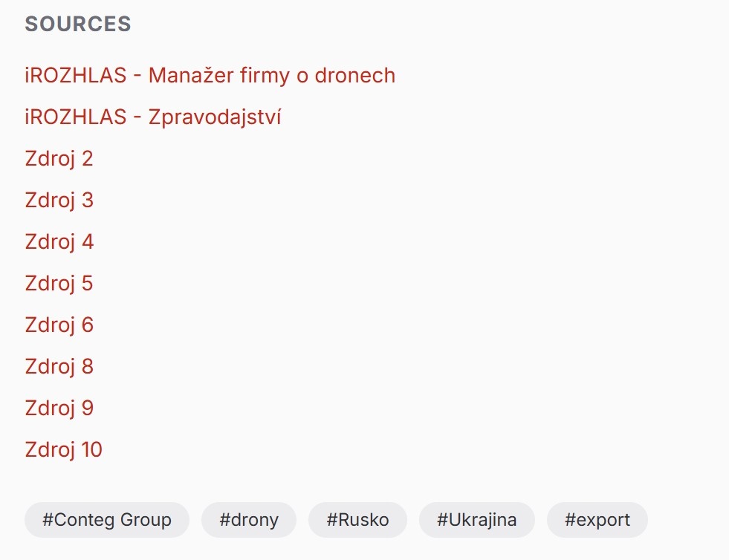Visit the Zdroj 5 source
This screenshot has height=560, width=729.
click(59, 284)
